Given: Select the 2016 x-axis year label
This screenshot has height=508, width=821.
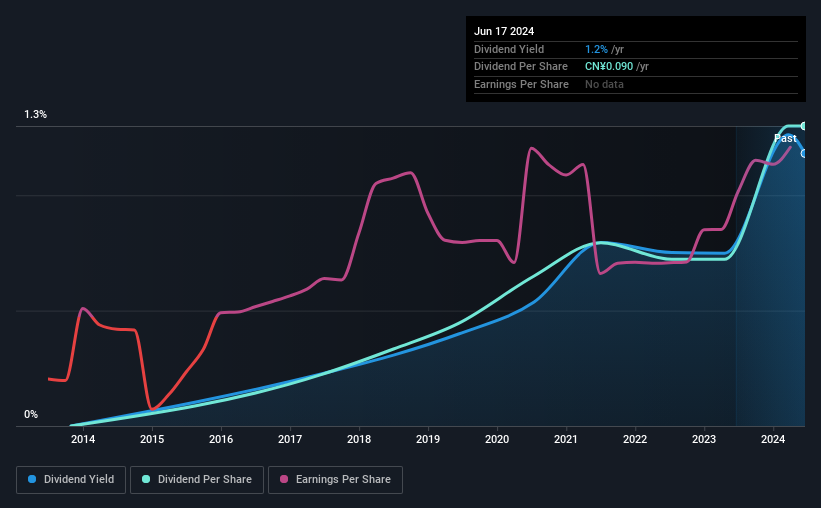Looking at the screenshot, I should 221,439.
